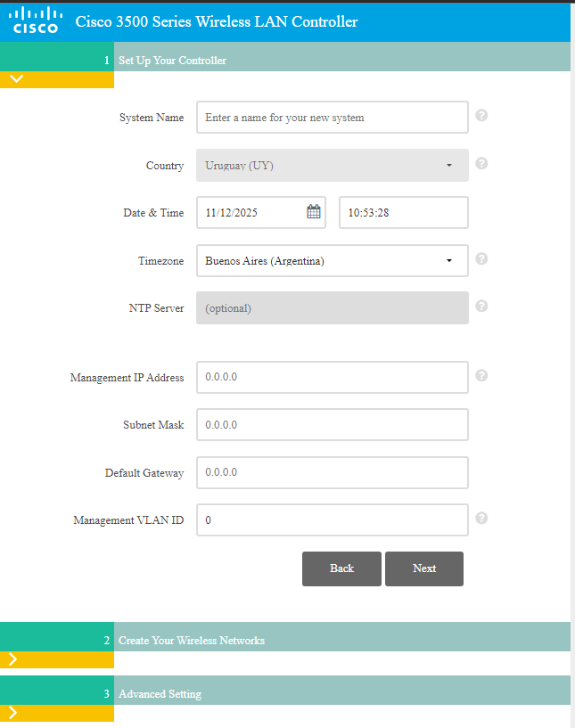The image size is (575, 728).
Task: Open the Country dropdown showing Uruguay
Action: coord(332,165)
